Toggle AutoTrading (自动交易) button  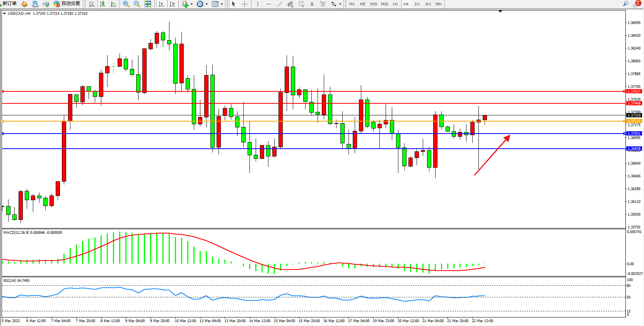point(67,4)
